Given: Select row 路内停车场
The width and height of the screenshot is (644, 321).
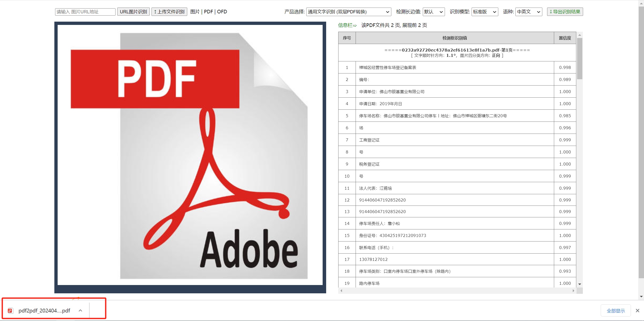Looking at the screenshot, I should 457,283.
